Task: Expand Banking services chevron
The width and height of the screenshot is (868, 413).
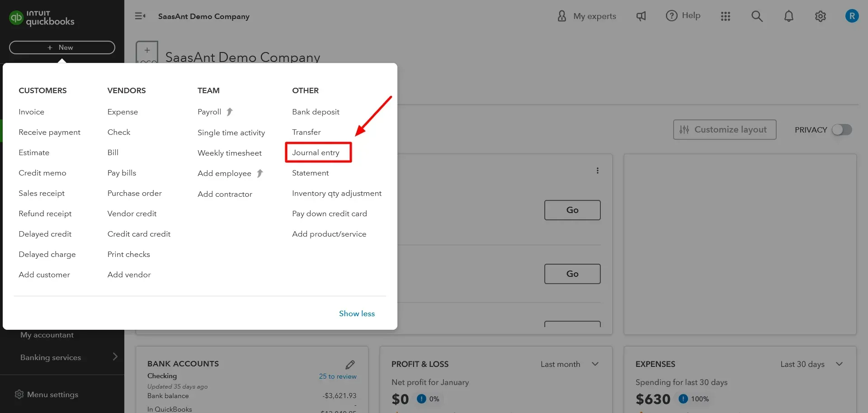Action: pyautogui.click(x=115, y=357)
